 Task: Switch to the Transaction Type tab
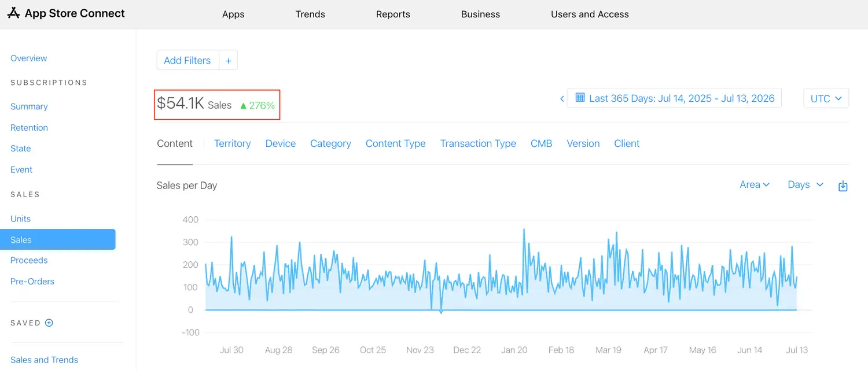pyautogui.click(x=478, y=144)
